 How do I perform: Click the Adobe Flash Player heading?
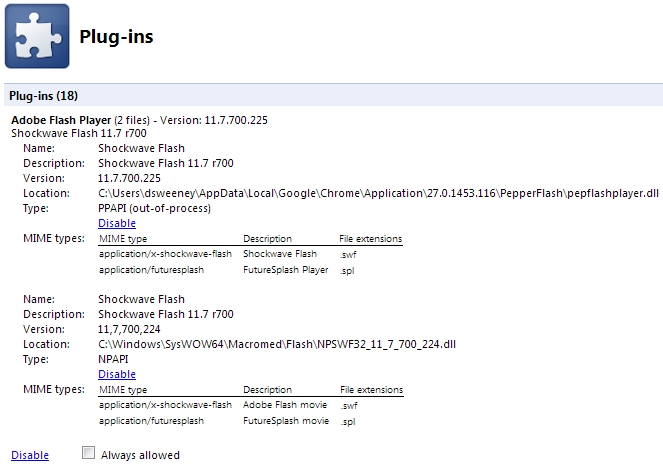61,120
